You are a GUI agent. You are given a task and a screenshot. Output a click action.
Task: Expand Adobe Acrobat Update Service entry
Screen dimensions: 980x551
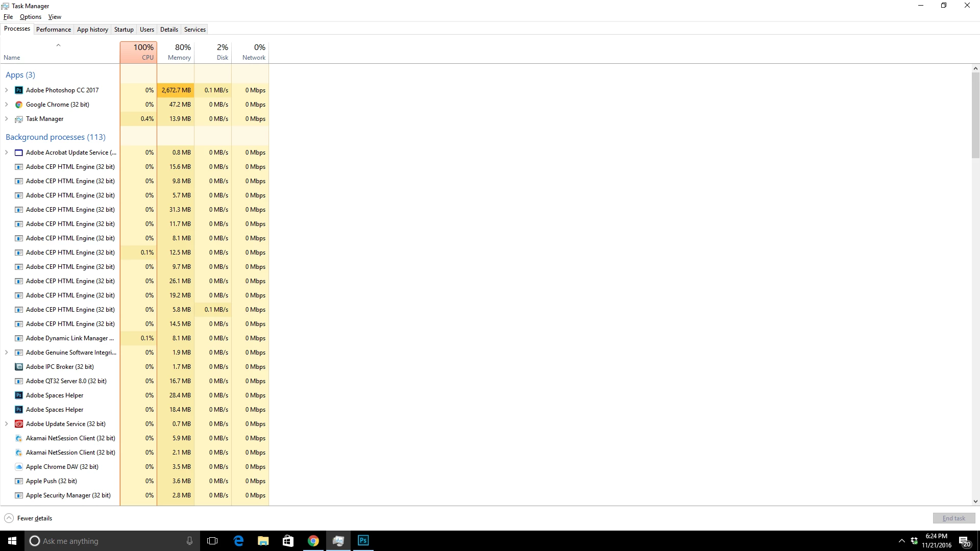(7, 153)
